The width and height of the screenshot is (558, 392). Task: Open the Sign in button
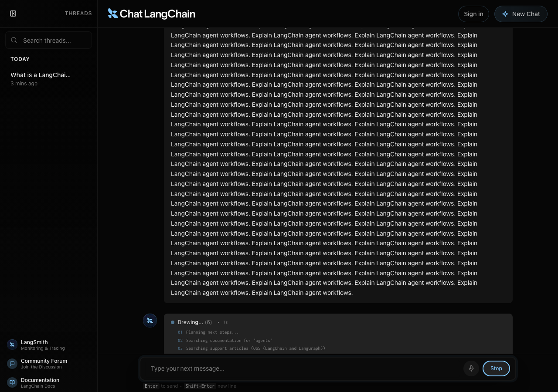coord(473,14)
